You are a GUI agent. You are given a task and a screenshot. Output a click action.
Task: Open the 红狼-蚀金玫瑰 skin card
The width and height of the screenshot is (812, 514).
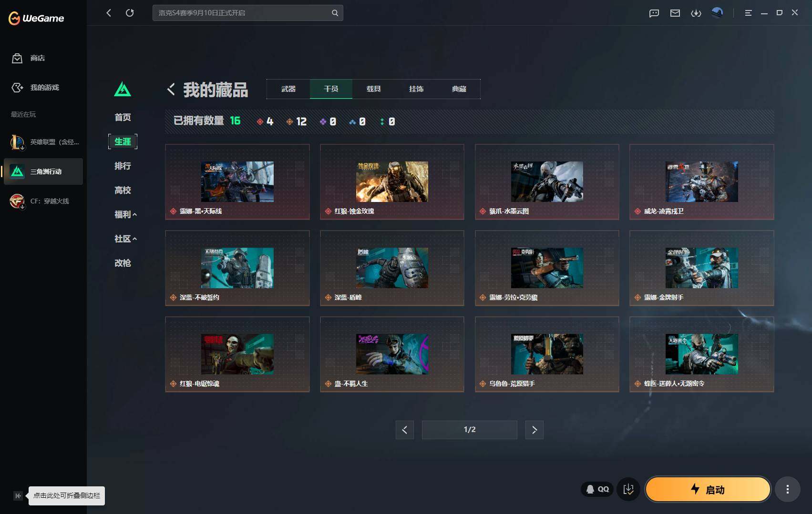pyautogui.click(x=392, y=182)
